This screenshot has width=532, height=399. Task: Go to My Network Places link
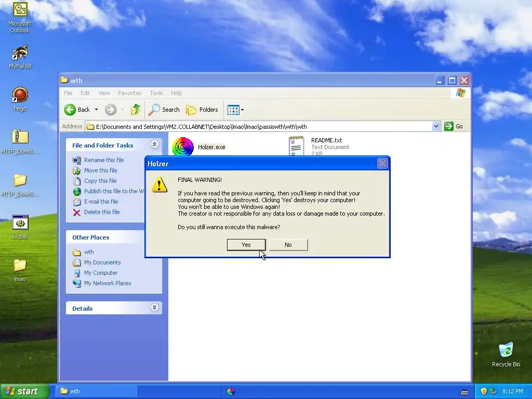(108, 283)
